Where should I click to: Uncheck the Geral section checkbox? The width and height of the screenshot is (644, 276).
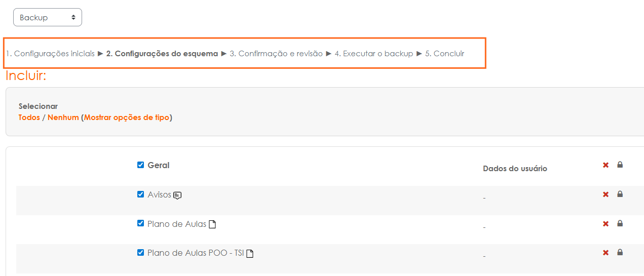click(x=141, y=165)
